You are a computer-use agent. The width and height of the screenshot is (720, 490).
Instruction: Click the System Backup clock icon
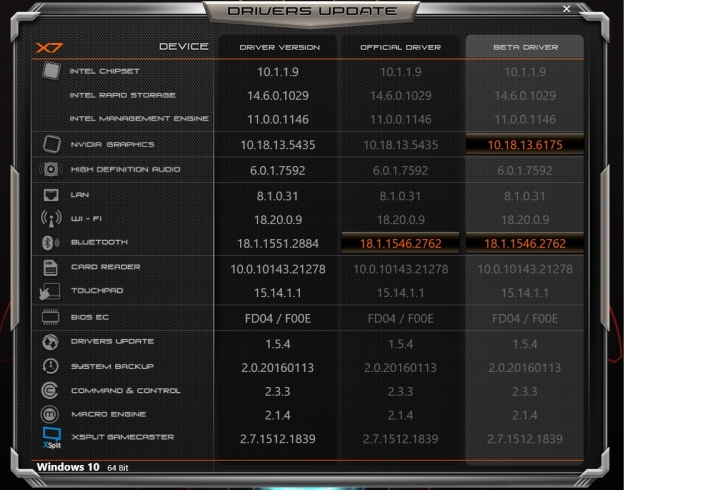coord(50,366)
